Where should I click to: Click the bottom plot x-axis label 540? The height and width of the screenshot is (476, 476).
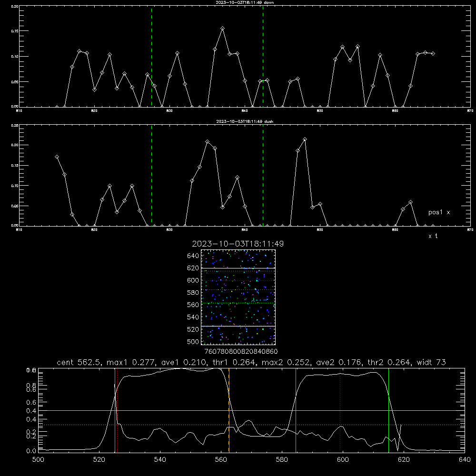[x=160, y=460]
